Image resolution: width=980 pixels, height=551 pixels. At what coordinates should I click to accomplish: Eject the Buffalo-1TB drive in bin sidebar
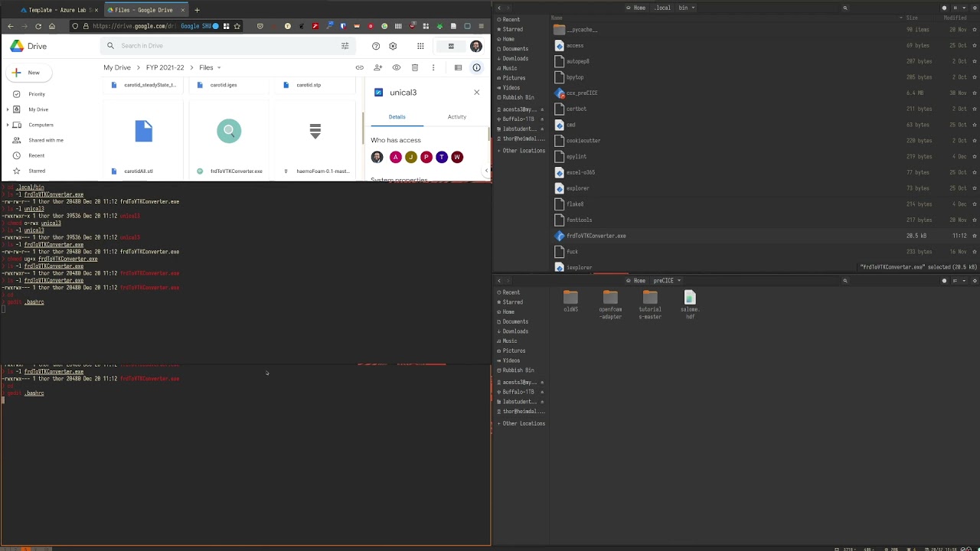coord(542,119)
